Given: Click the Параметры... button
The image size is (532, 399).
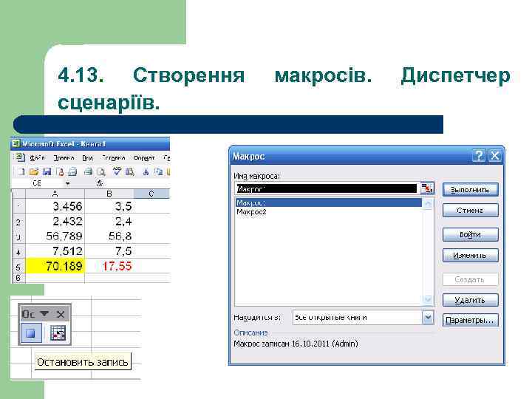Looking at the screenshot, I should point(470,320).
